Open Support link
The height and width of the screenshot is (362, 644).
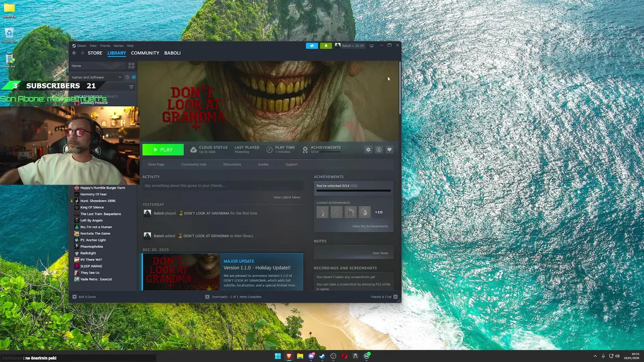(x=291, y=164)
